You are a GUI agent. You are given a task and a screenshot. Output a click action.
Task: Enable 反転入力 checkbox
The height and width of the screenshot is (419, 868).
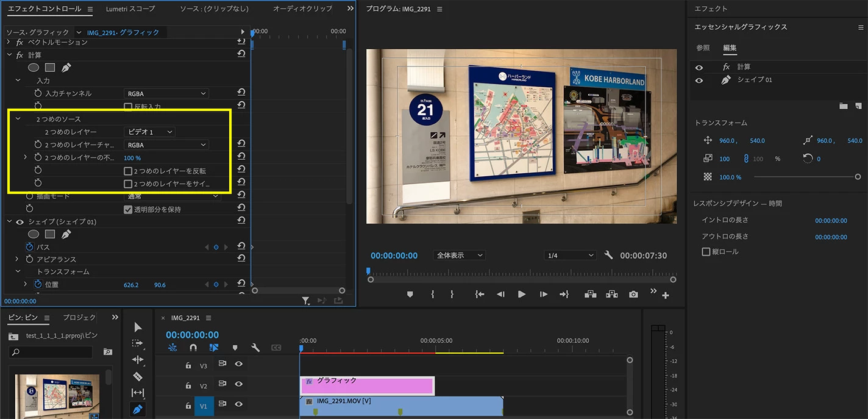(x=128, y=107)
